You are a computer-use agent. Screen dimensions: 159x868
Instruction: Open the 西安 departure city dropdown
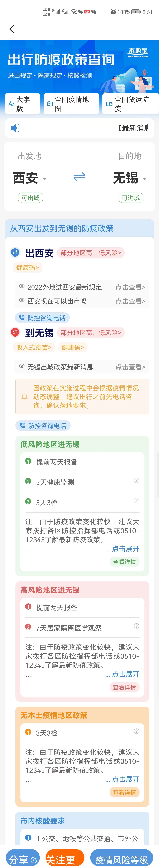(x=30, y=178)
